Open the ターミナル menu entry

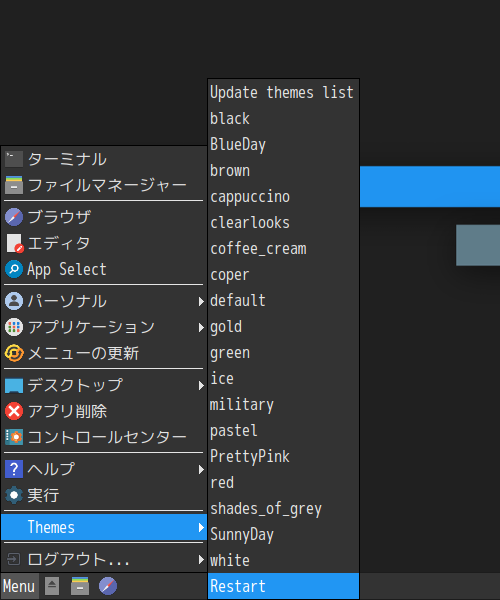pos(104,159)
